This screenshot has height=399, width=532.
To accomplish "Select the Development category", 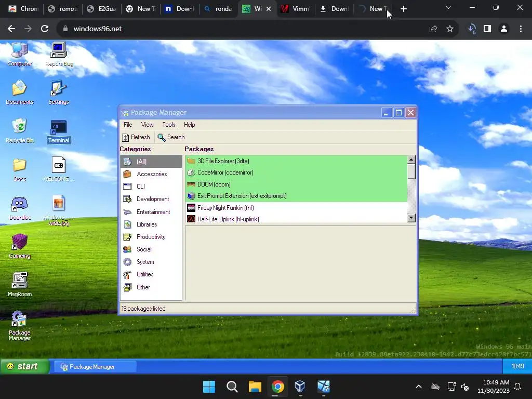I will coord(151,199).
